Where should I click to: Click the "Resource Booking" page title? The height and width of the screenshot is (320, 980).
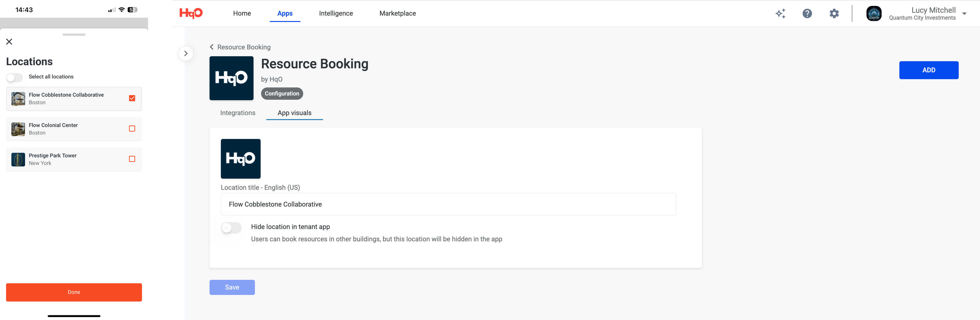(x=315, y=64)
